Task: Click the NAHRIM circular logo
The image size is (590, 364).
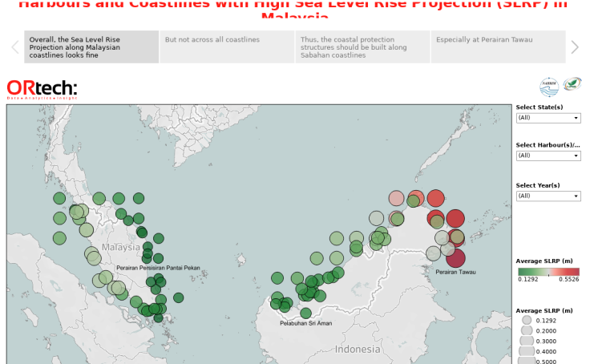Action: 549,87
